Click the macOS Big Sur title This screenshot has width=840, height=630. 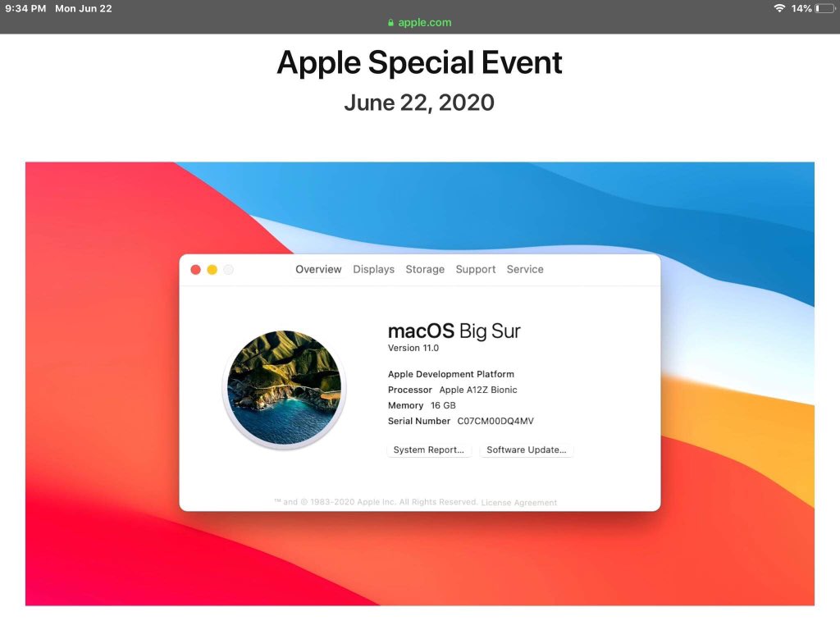pos(454,331)
